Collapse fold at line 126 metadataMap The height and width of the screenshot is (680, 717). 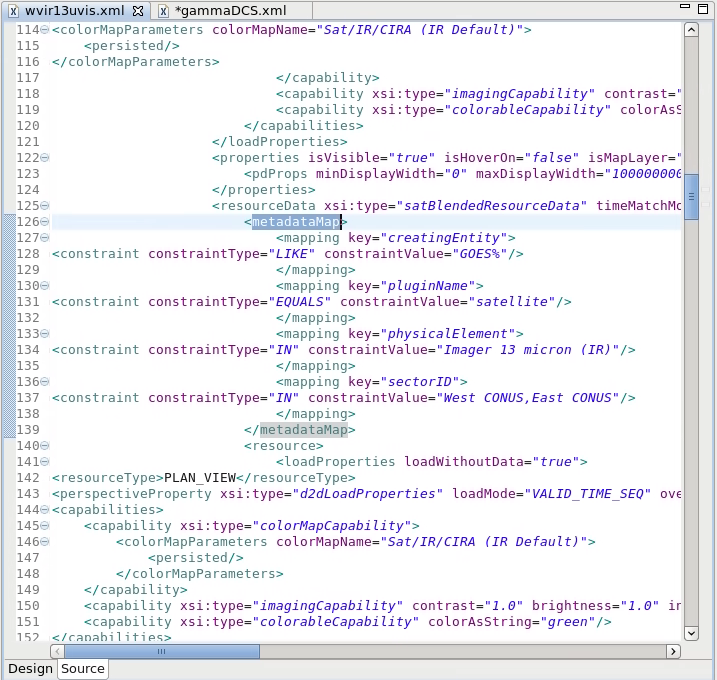(44, 222)
